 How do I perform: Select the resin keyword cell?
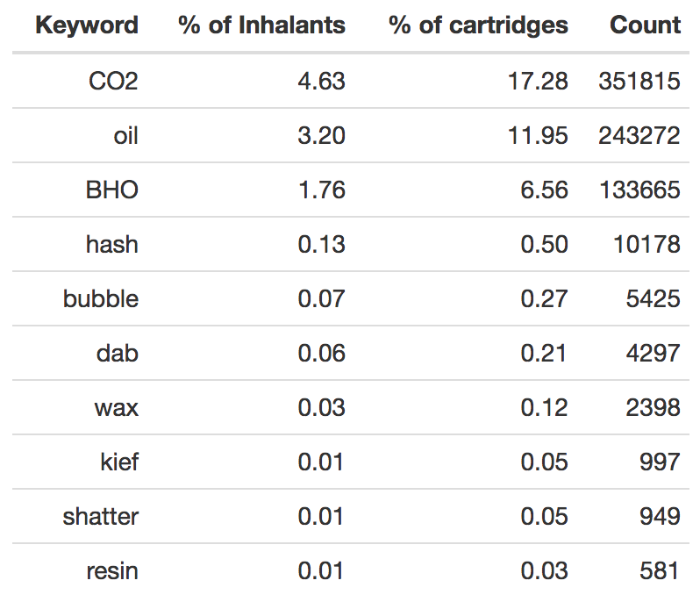tap(112, 571)
